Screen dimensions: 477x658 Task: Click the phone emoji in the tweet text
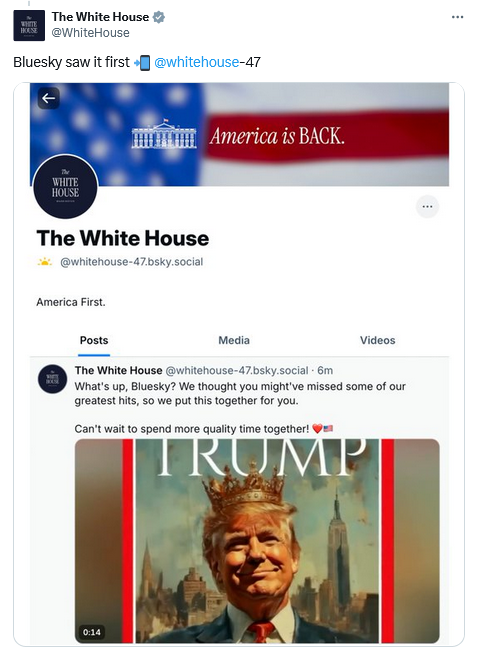click(142, 63)
